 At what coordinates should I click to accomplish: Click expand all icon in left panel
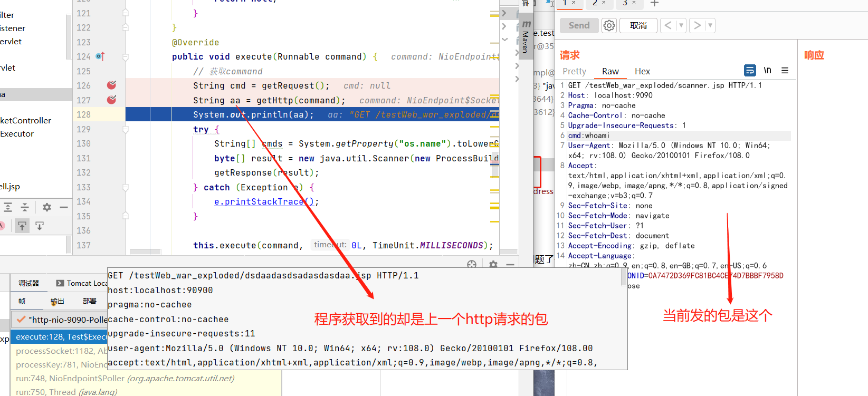pos(8,207)
